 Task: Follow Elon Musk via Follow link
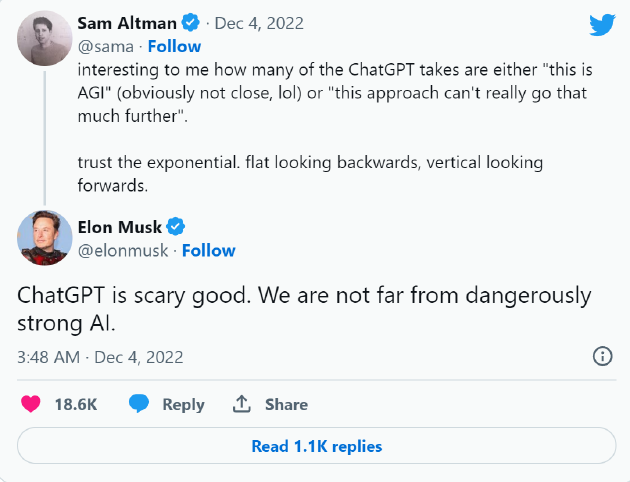tap(209, 250)
